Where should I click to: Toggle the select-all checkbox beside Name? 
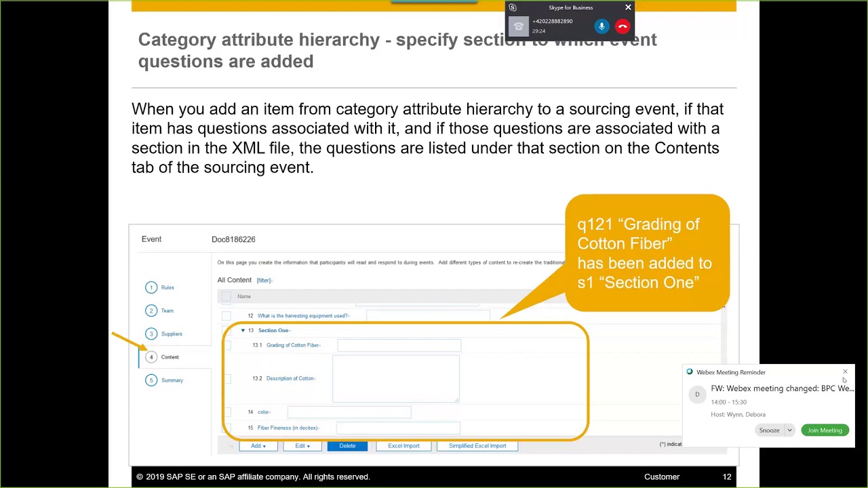(x=226, y=296)
